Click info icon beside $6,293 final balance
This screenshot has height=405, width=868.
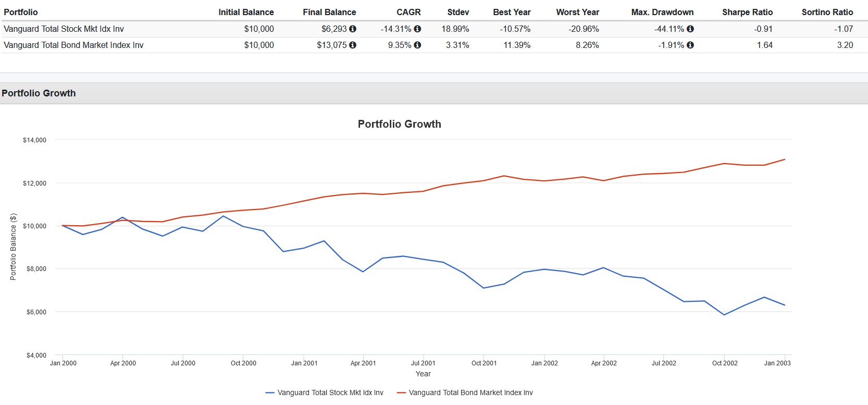[x=353, y=29]
